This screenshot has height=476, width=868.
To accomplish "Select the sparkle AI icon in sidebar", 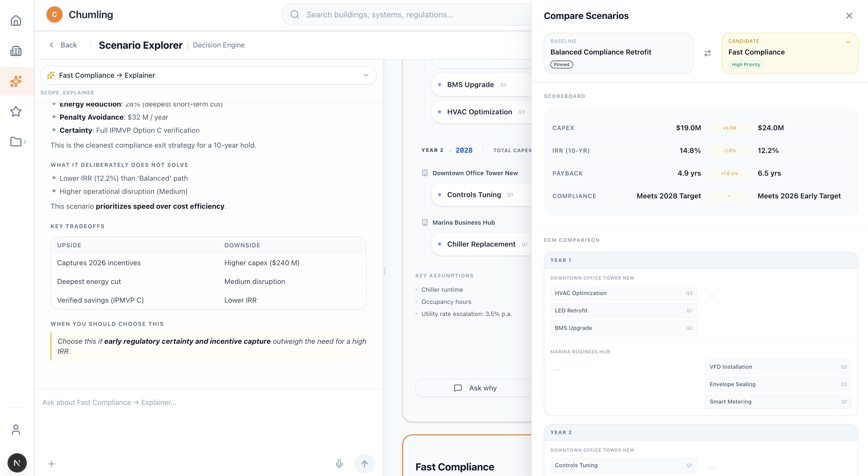I will click(x=16, y=81).
